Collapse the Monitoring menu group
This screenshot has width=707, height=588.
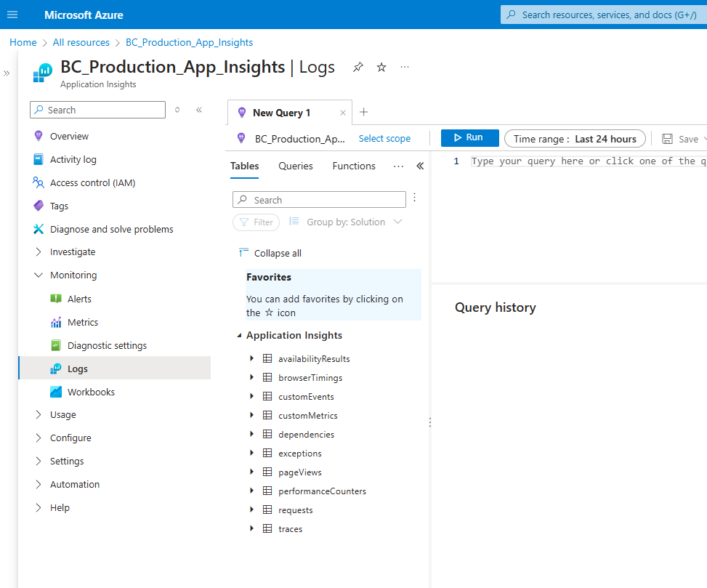click(39, 275)
